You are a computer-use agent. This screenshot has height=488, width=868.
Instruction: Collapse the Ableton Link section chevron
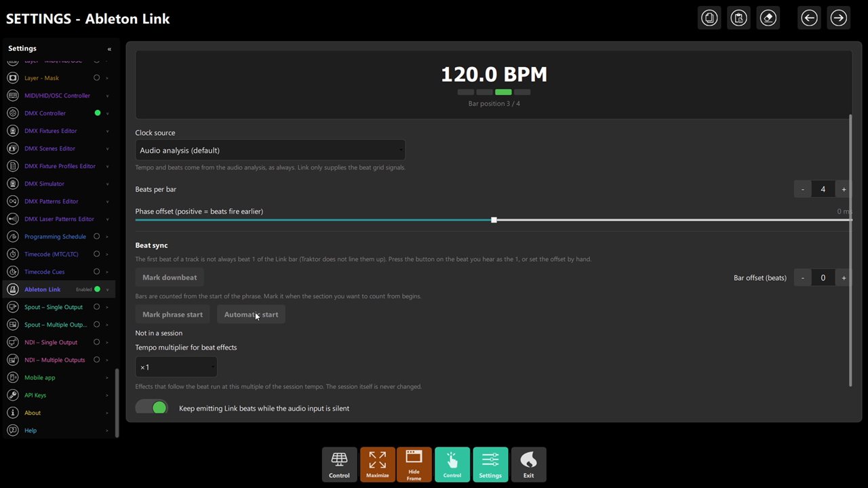coord(107,289)
